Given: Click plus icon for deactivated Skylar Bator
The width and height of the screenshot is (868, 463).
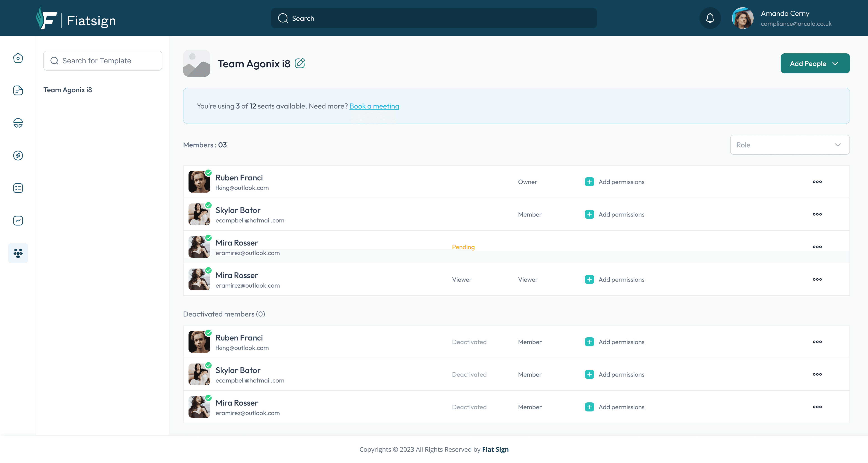Looking at the screenshot, I should tap(589, 374).
